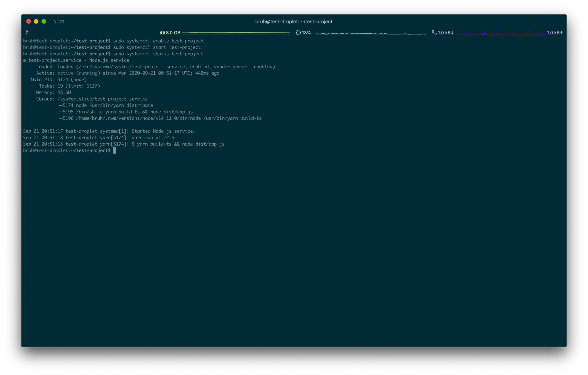Click the Main PID: 5174 (node) line
This screenshot has width=588, height=375.
click(59, 80)
